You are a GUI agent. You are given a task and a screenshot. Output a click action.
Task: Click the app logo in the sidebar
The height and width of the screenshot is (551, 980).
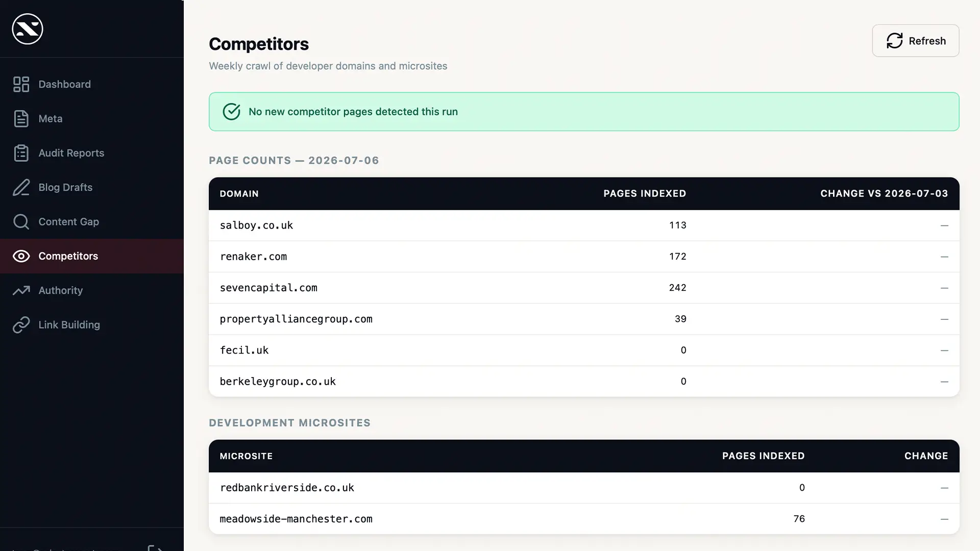(x=28, y=29)
